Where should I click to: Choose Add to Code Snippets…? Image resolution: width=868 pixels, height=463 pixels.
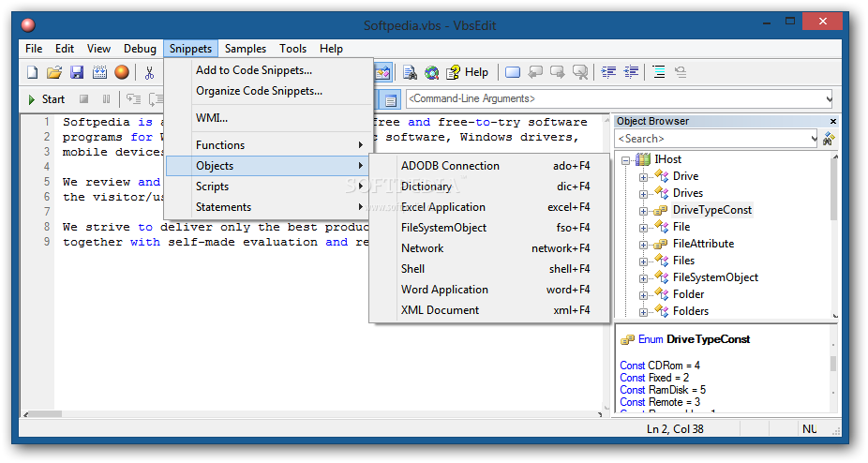click(x=268, y=70)
